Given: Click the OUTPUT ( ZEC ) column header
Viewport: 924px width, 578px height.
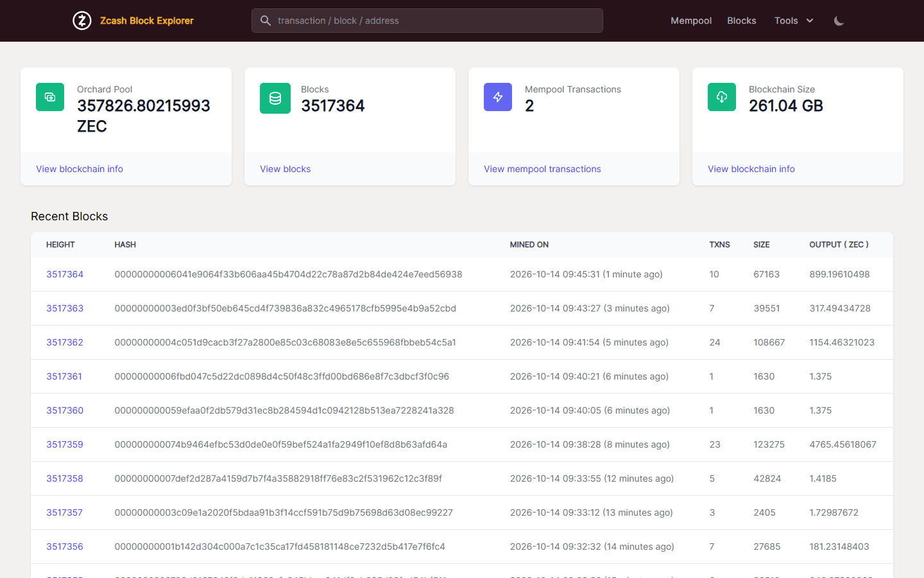Looking at the screenshot, I should pos(839,245).
